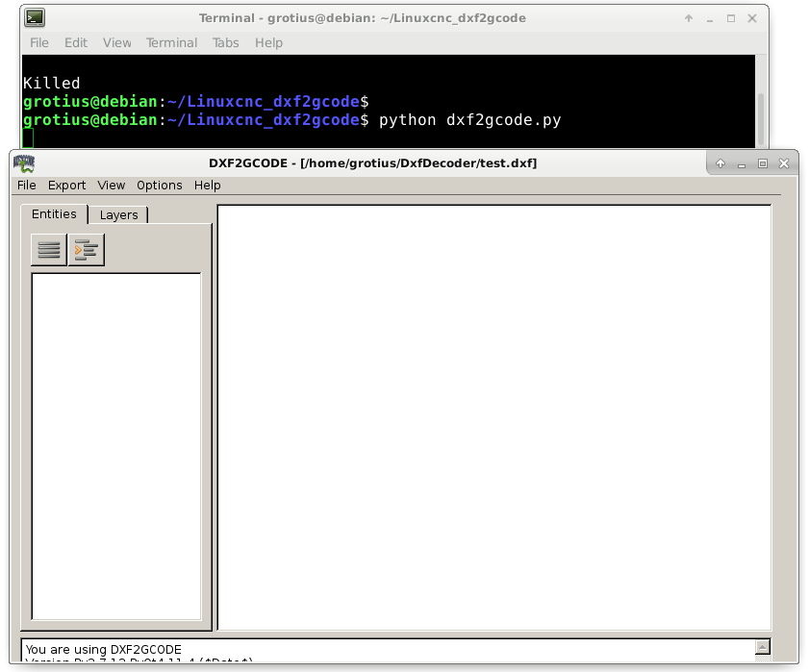Open the DXF2GCODE File menu

pyautogui.click(x=27, y=186)
